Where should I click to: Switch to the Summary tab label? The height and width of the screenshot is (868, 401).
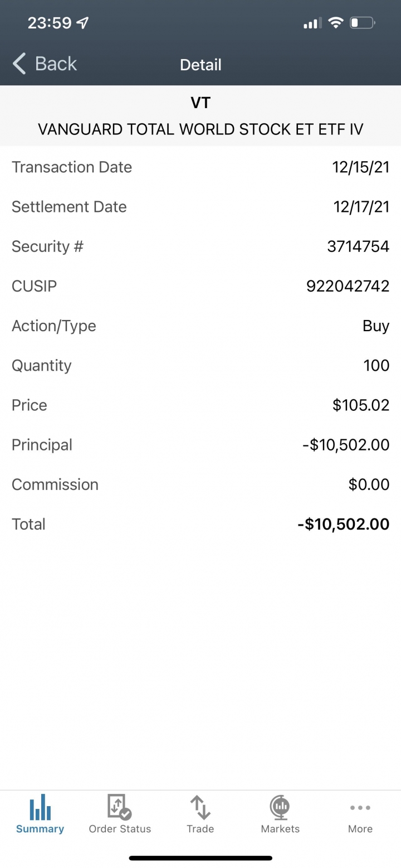tap(40, 829)
